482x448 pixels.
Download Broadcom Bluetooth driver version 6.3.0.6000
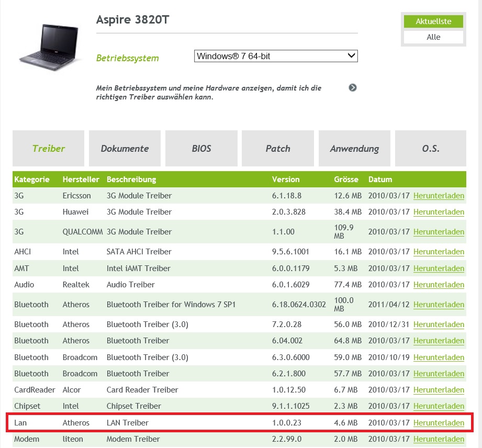pyautogui.click(x=439, y=357)
